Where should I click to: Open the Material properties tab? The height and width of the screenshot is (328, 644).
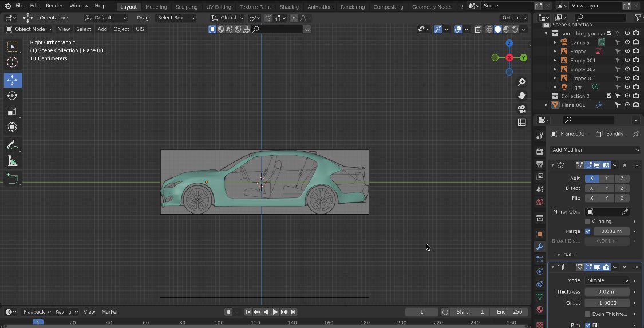point(540,310)
